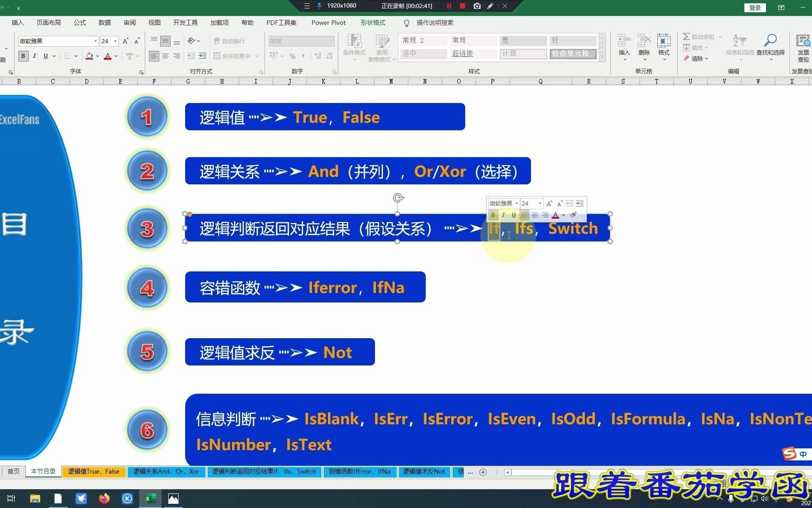Open the 公式 (Formulas) ribbon tab
Screen dimensions: 812x508
[80, 23]
